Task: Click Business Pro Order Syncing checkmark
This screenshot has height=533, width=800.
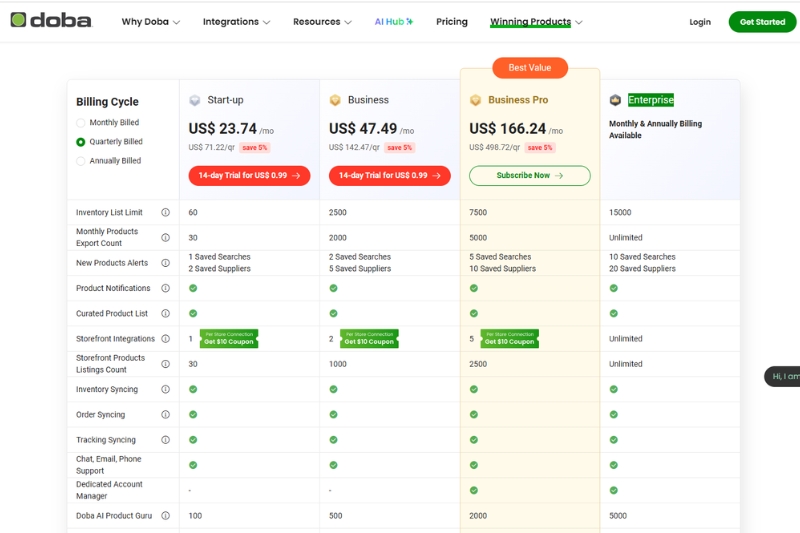Action: pyautogui.click(x=473, y=414)
